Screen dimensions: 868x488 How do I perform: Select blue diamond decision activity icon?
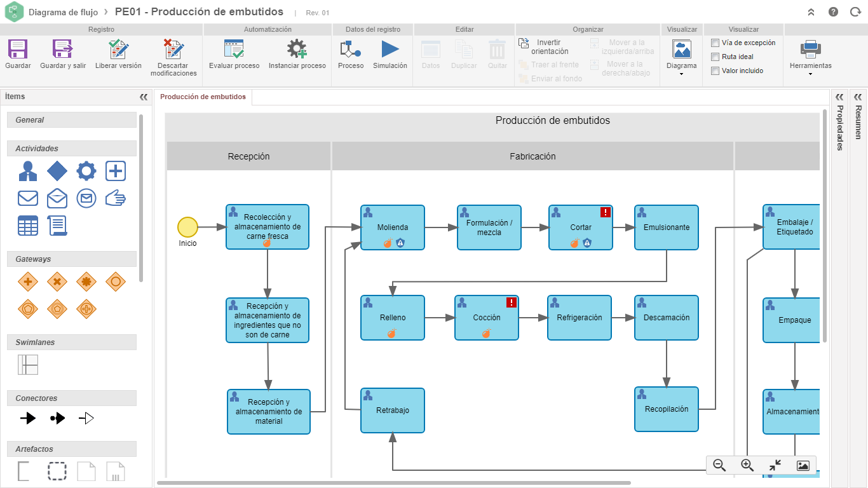[57, 171]
